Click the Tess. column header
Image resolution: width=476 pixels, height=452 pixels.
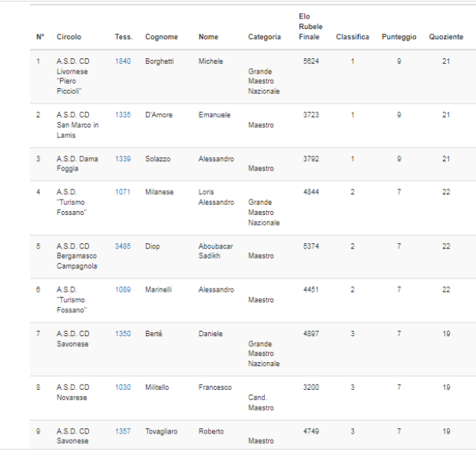coord(123,37)
